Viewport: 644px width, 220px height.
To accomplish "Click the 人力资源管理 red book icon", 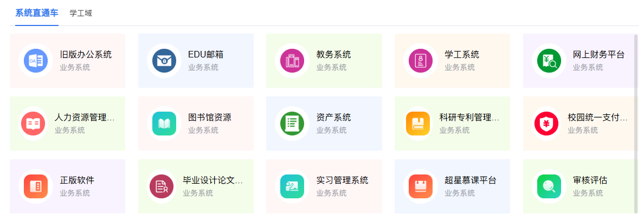I will coord(33,124).
